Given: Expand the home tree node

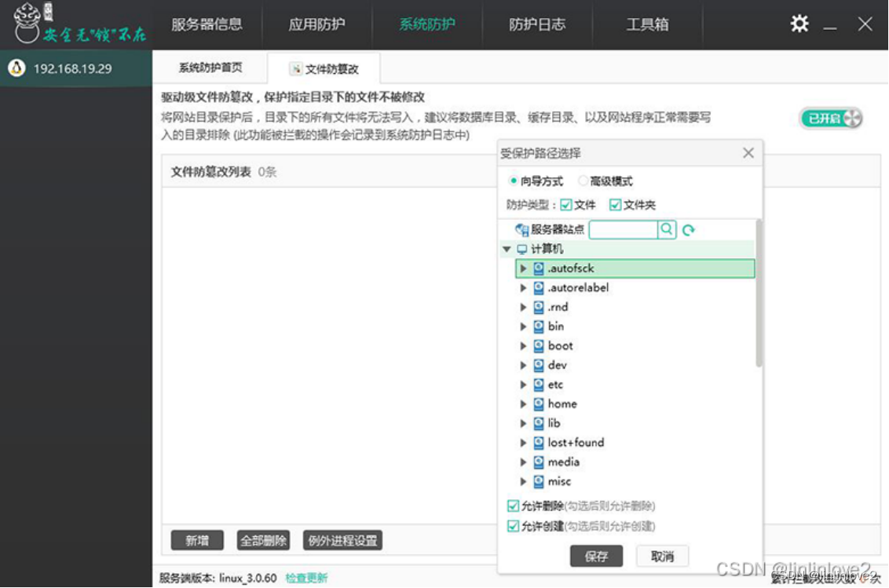Looking at the screenshot, I should 523,404.
